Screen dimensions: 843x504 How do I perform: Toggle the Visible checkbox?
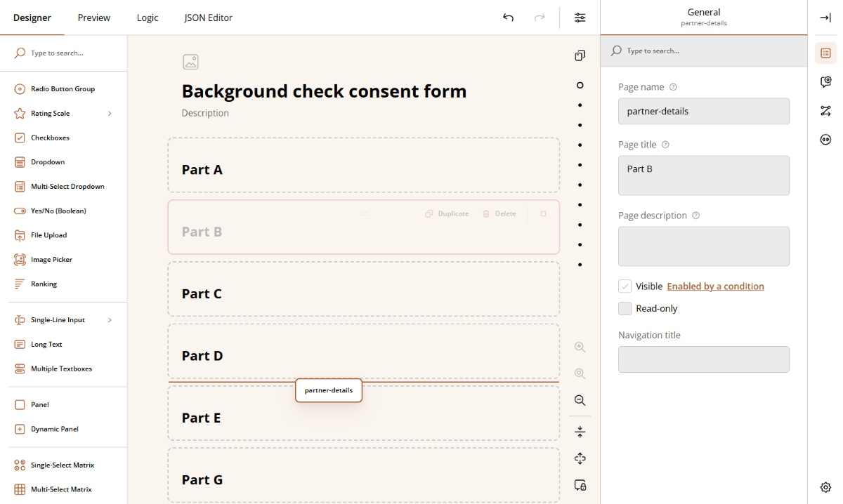625,286
